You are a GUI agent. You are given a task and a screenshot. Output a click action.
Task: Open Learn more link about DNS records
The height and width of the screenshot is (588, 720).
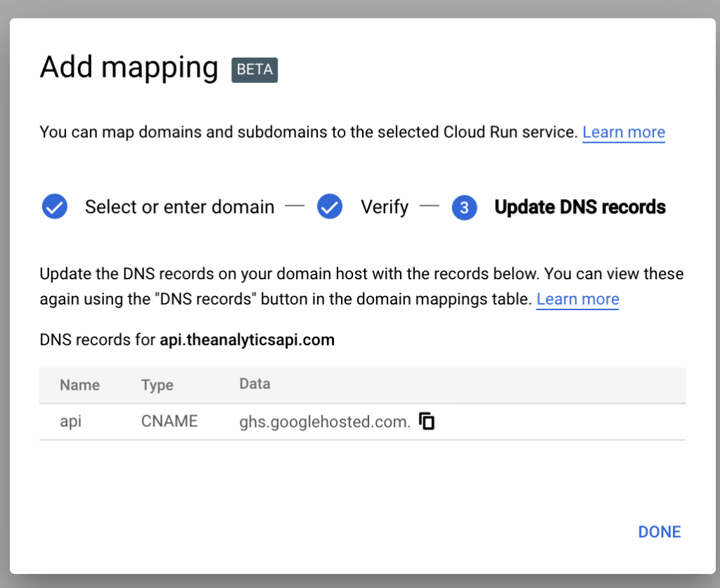click(577, 299)
